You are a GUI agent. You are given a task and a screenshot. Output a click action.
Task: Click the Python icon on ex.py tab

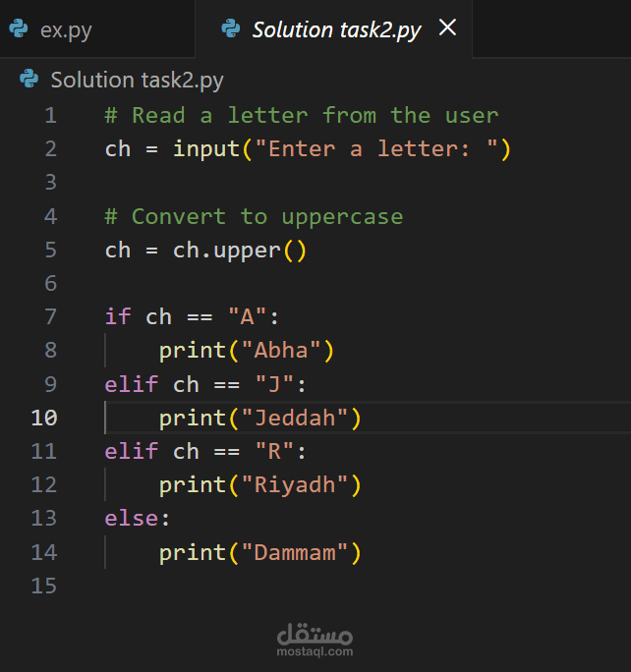tap(19, 28)
